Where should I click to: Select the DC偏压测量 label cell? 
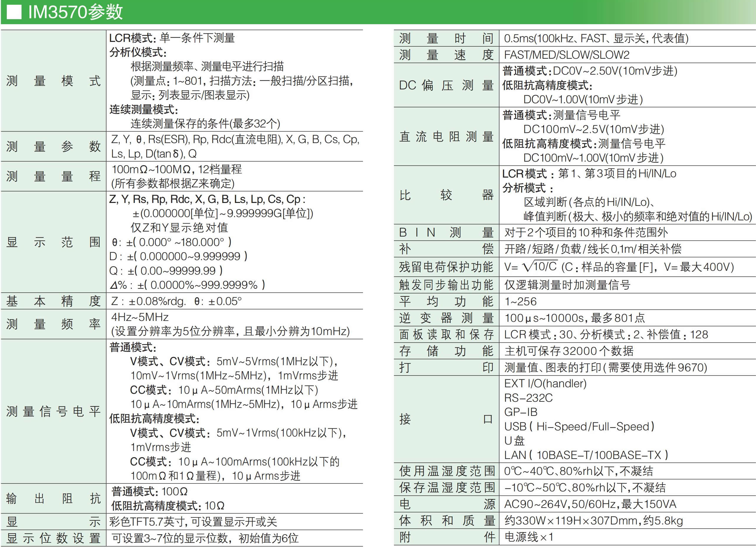coord(446,85)
